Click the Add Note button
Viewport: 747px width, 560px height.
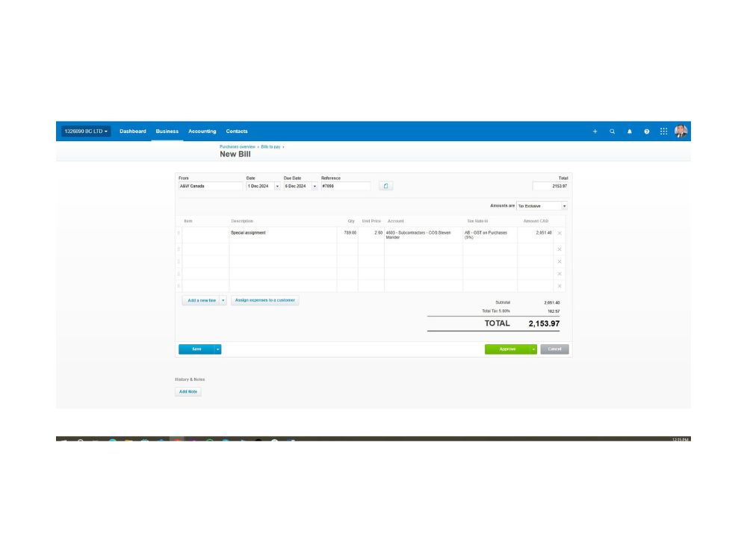pos(188,392)
